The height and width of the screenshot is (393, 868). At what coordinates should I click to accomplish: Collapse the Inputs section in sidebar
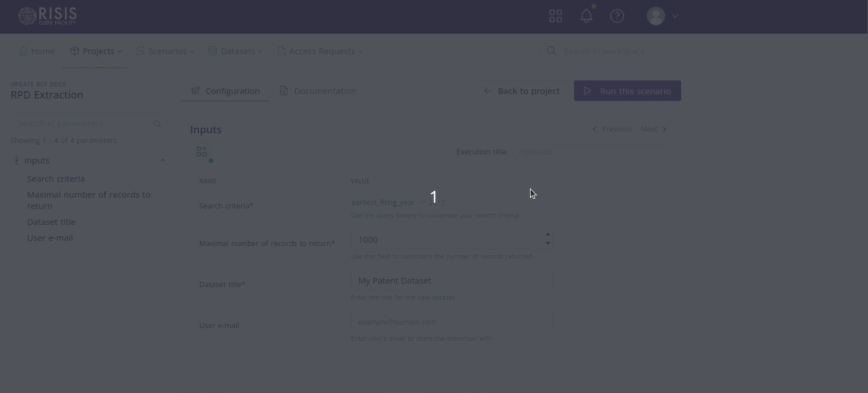(162, 161)
